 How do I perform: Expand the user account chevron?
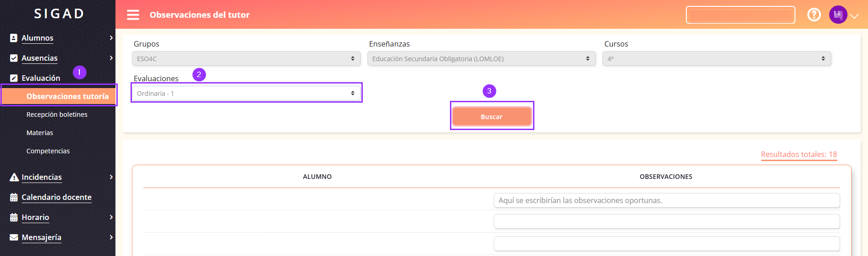[855, 16]
